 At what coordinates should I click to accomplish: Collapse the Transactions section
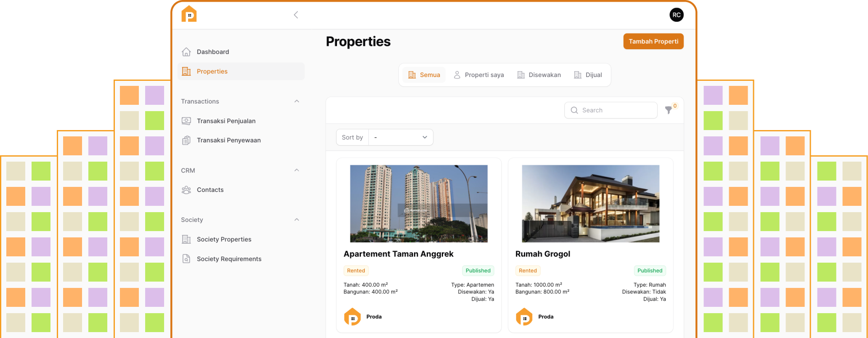[297, 101]
